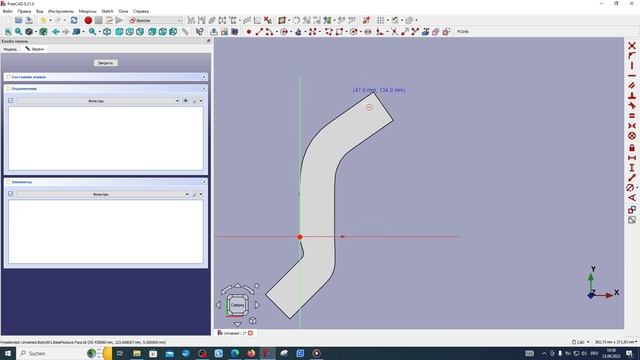Select the horizontal distance constraint icon
This screenshot has height=360, width=640.
(x=632, y=158)
